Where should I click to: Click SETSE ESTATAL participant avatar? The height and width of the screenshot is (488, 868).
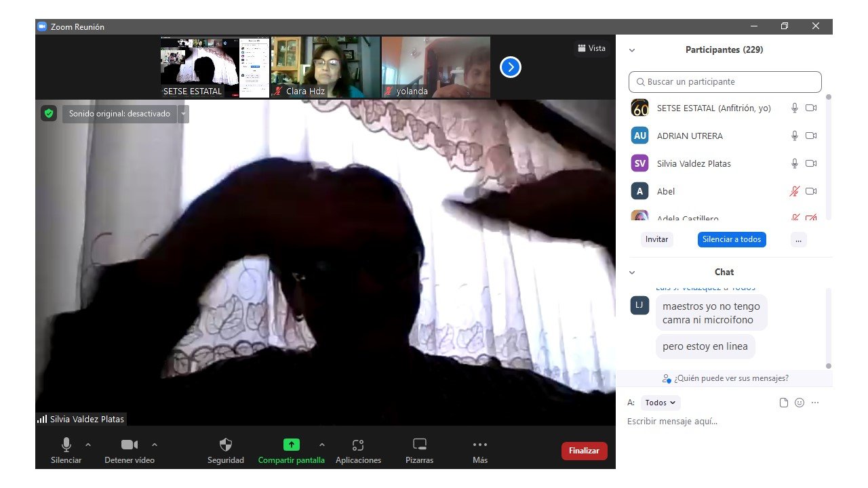tap(639, 108)
